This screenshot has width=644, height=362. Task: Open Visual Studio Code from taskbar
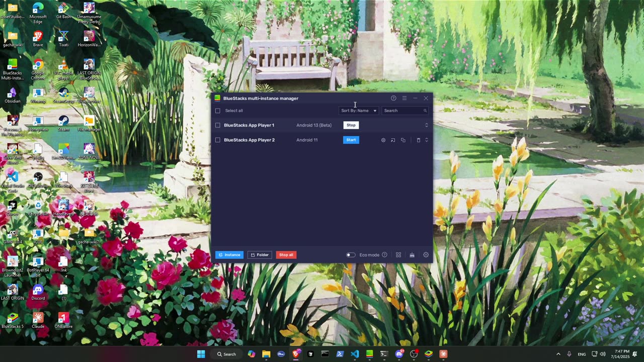(x=355, y=354)
